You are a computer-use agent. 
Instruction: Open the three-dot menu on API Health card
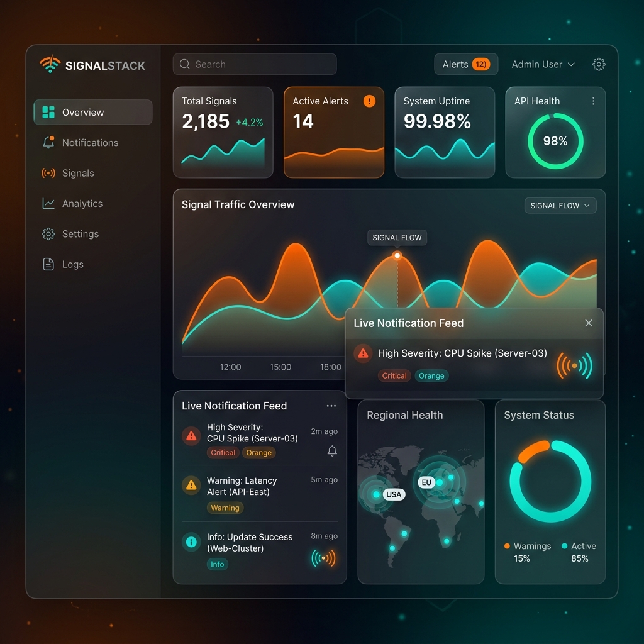click(x=593, y=101)
